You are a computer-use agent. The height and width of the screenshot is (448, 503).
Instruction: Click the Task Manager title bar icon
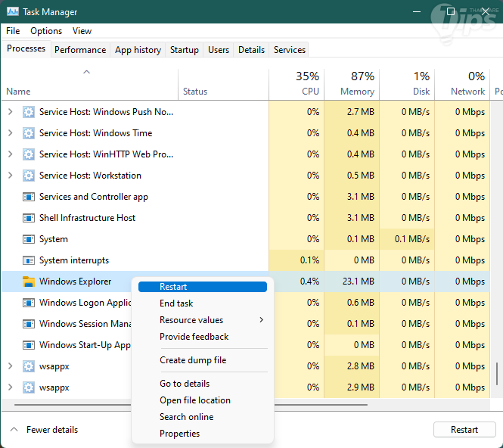[13, 12]
